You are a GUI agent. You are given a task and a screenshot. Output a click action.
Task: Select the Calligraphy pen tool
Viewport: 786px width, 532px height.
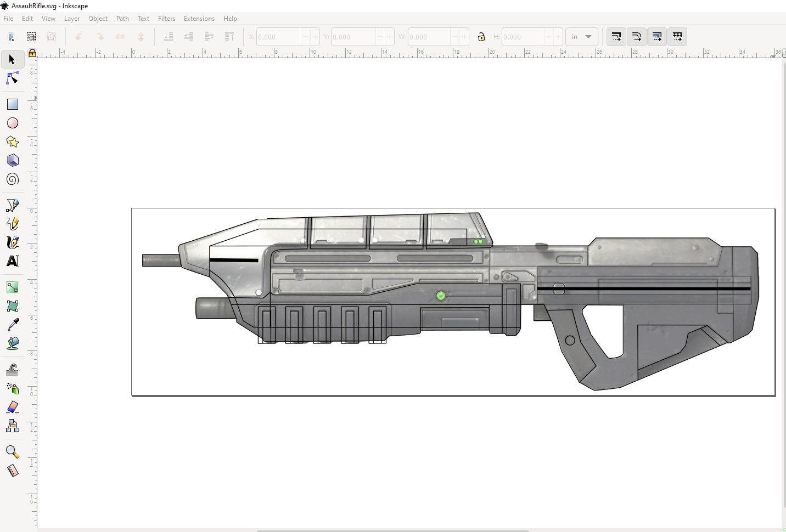click(13, 242)
